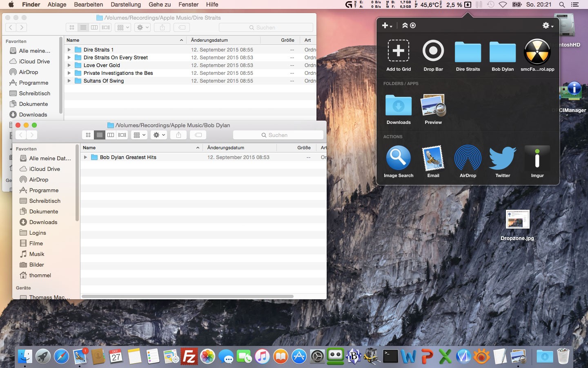
Task: Open the Imgur action in Dropzone
Action: coord(537,158)
